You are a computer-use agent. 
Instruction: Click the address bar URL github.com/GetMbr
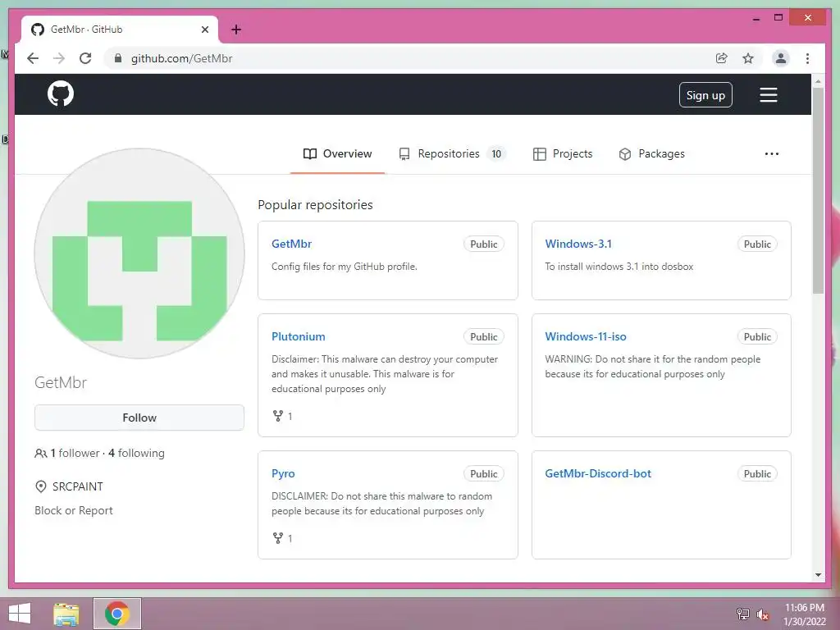click(x=181, y=58)
